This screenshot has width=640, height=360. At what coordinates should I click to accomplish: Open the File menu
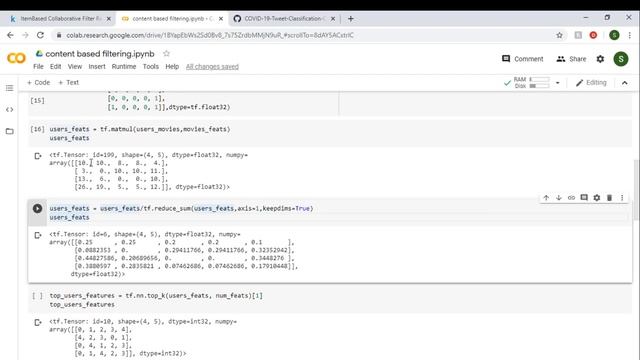click(x=38, y=67)
